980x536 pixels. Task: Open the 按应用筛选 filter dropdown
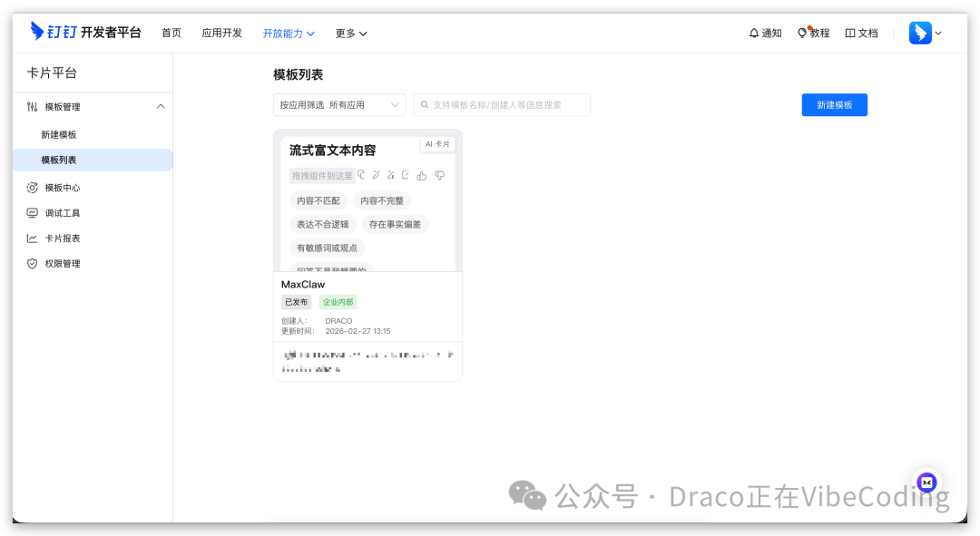[x=338, y=104]
